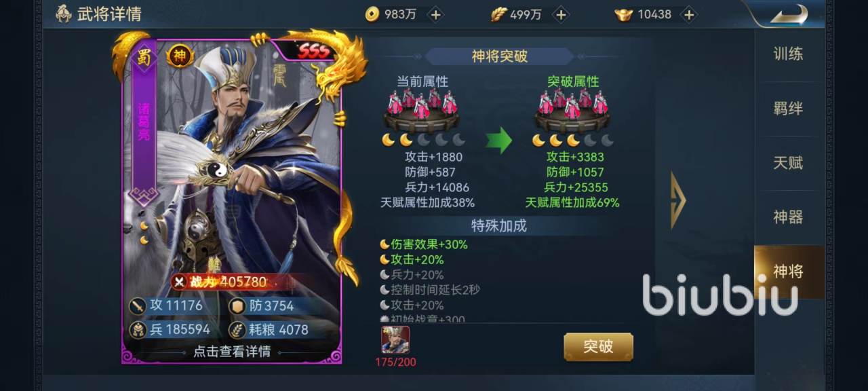The height and width of the screenshot is (391, 868).
Task: Add more grain via plus next to 499万
Action: 560,14
